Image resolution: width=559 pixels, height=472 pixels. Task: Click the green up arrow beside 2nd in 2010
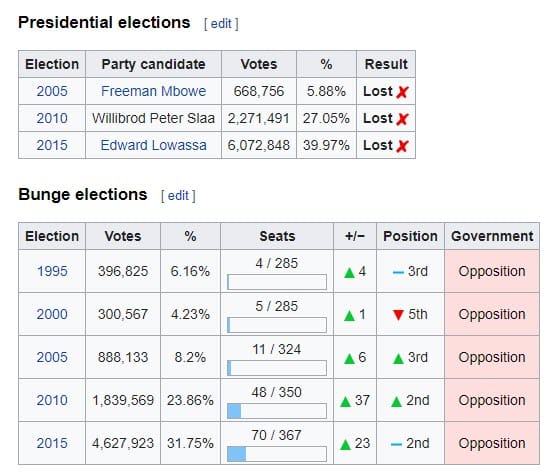(x=396, y=401)
